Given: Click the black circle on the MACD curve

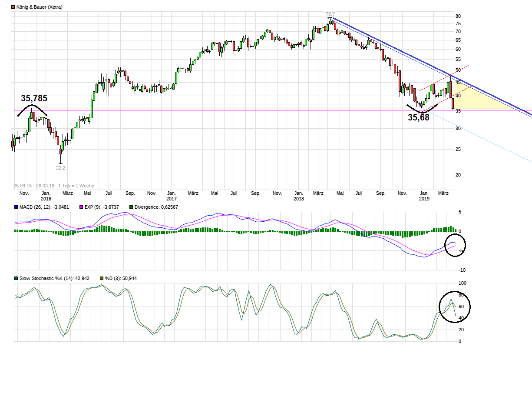Looking at the screenshot, I should 455,245.
